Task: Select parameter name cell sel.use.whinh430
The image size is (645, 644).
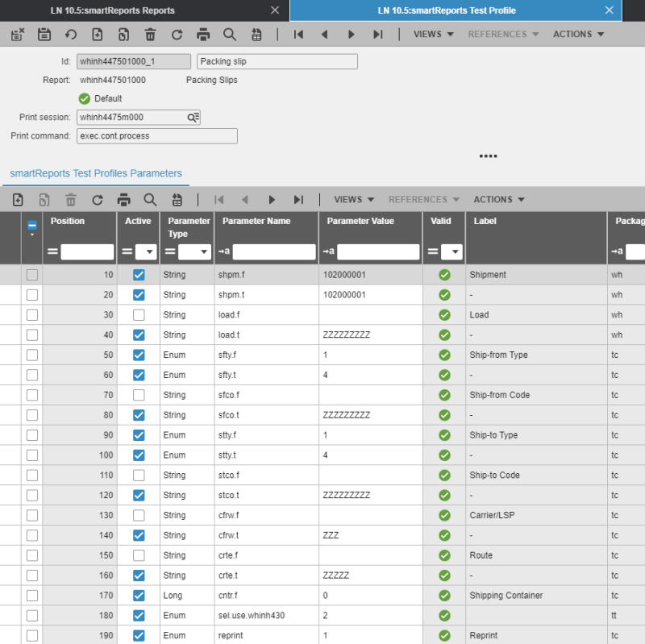Action: tap(266, 616)
